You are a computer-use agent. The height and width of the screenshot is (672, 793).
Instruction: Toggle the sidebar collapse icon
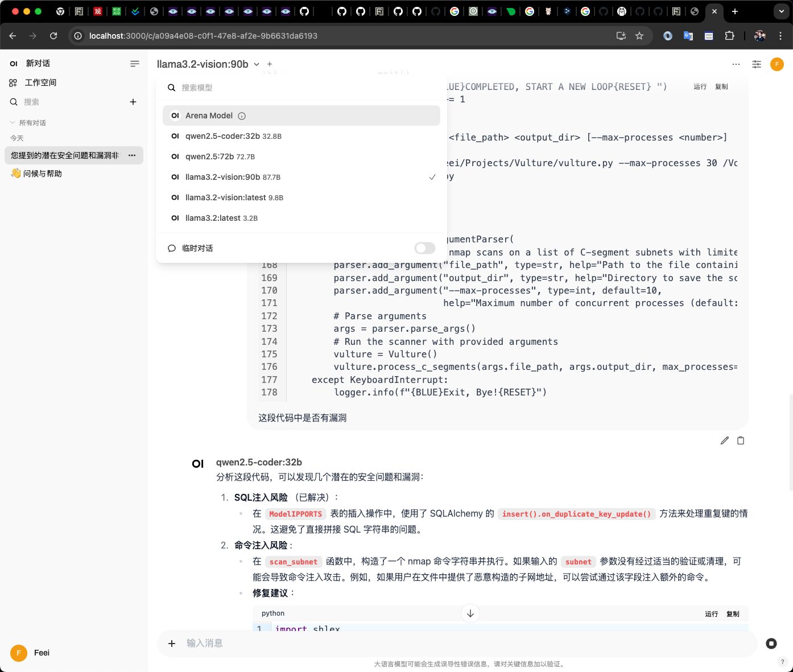135,64
